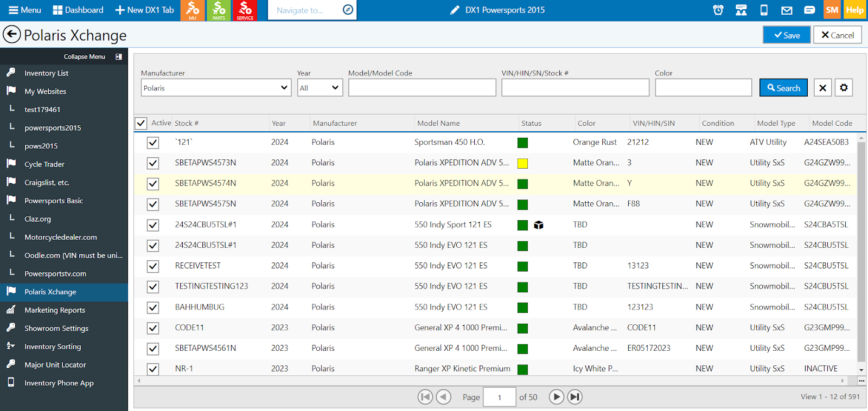Select Major Unit Locator in sidebar
868x411 pixels.
[55, 364]
